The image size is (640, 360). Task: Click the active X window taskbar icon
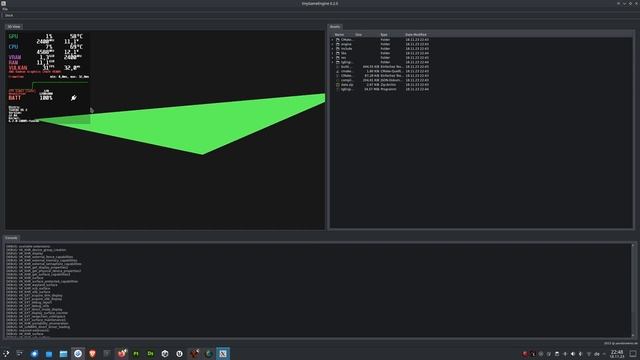tap(223, 353)
